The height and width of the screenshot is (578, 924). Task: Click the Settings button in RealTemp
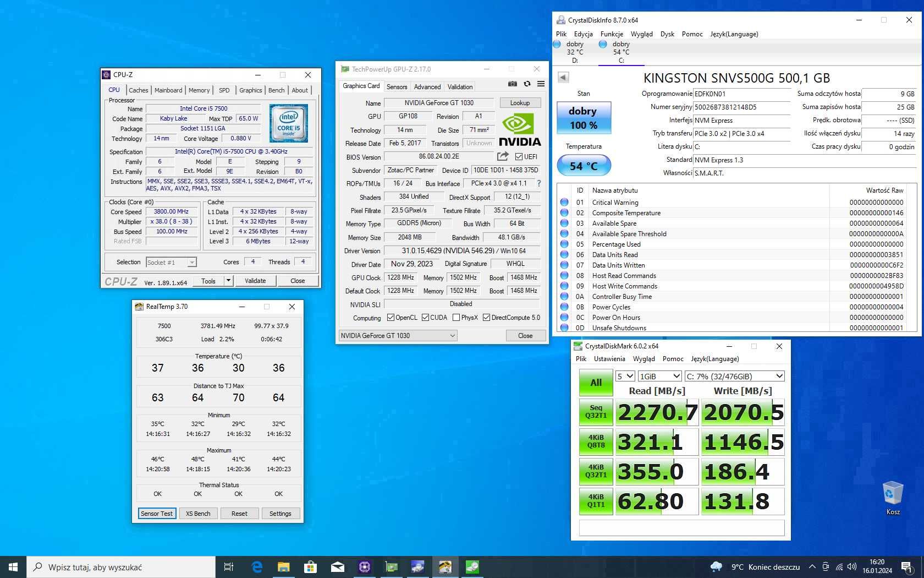tap(280, 514)
